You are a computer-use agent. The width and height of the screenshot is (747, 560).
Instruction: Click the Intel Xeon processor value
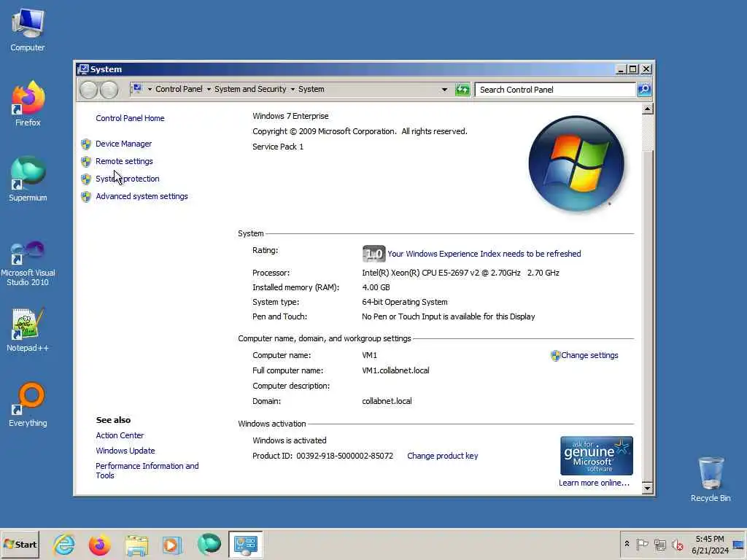[x=460, y=273]
